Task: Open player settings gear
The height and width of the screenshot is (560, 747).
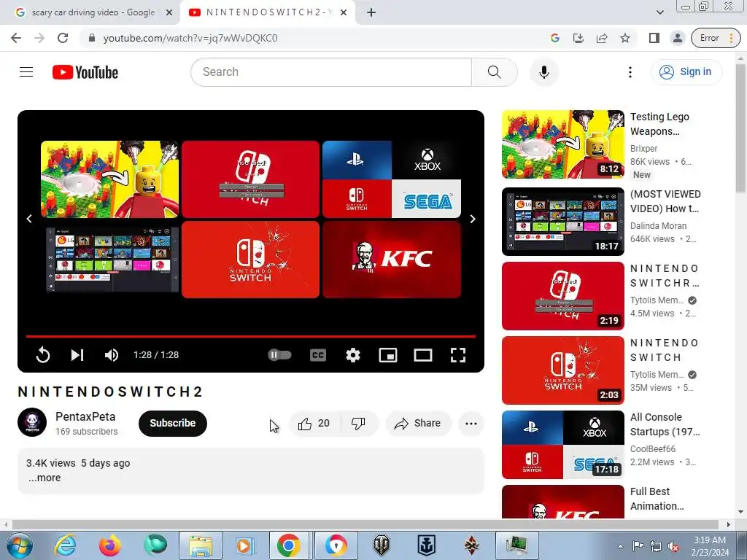Action: click(353, 355)
